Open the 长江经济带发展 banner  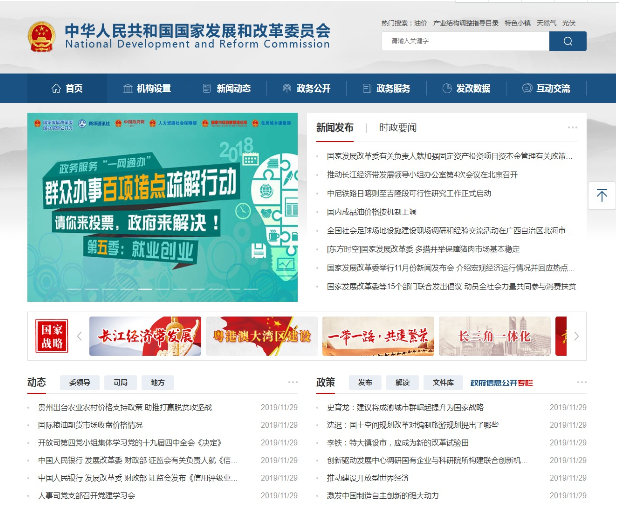pos(144,336)
